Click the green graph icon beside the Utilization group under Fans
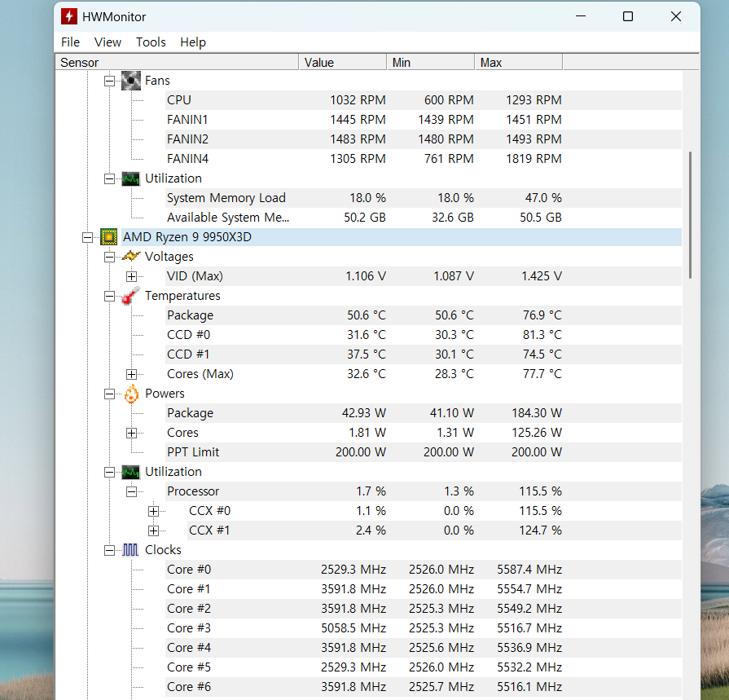Image resolution: width=729 pixels, height=700 pixels. (x=130, y=178)
